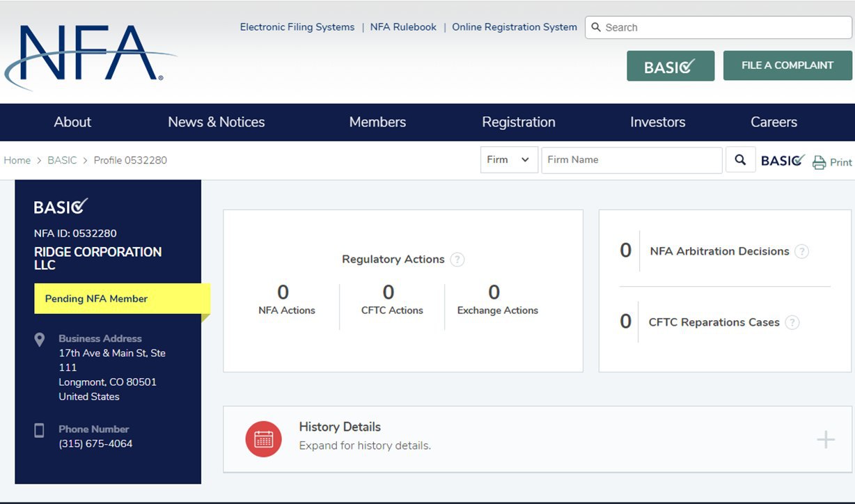This screenshot has width=855, height=504.
Task: Go to Home in the breadcrumb
Action: pos(17,160)
